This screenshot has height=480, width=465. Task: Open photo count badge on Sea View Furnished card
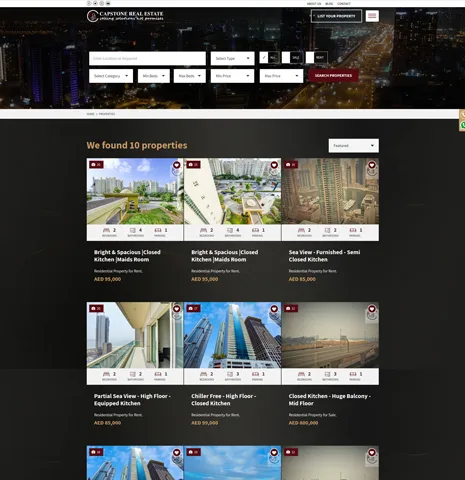[291, 165]
